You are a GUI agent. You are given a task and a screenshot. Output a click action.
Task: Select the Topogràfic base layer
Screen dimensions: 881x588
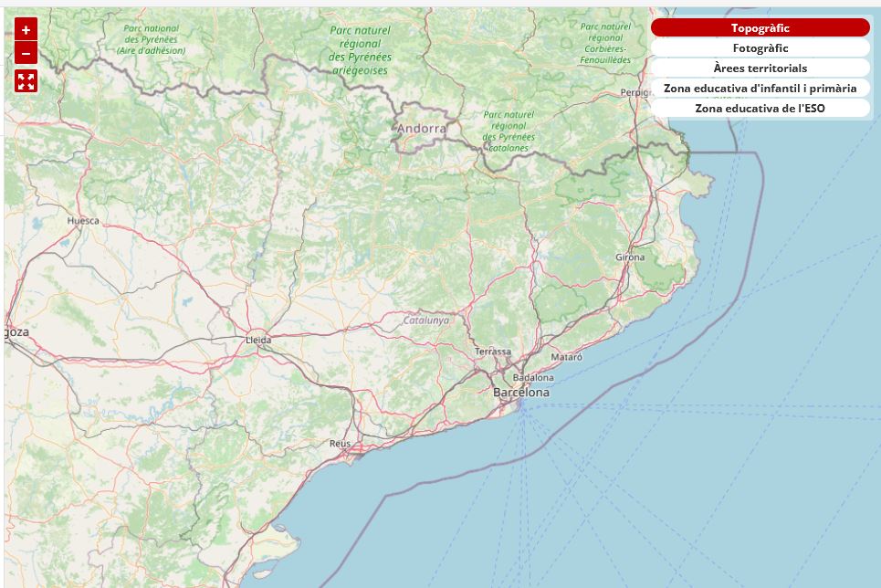click(x=760, y=28)
